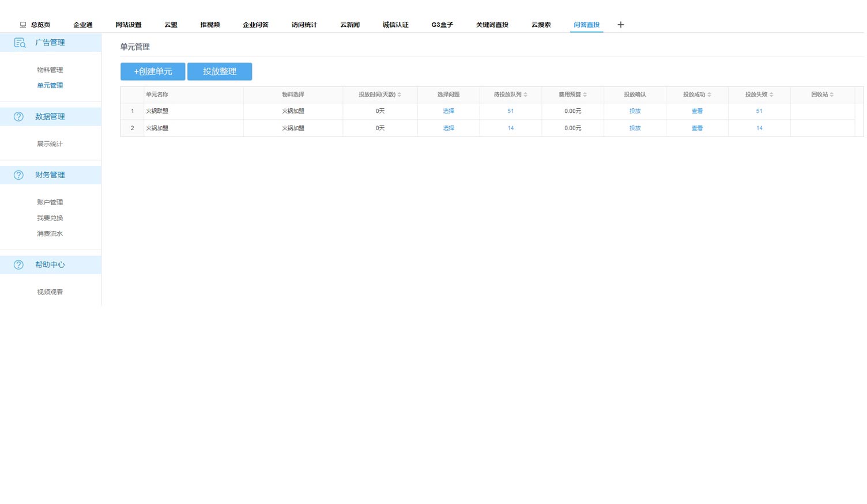This screenshot has height=504, width=867.
Task: Click 待投放队列 value 51 in row 1
Action: pos(511,111)
